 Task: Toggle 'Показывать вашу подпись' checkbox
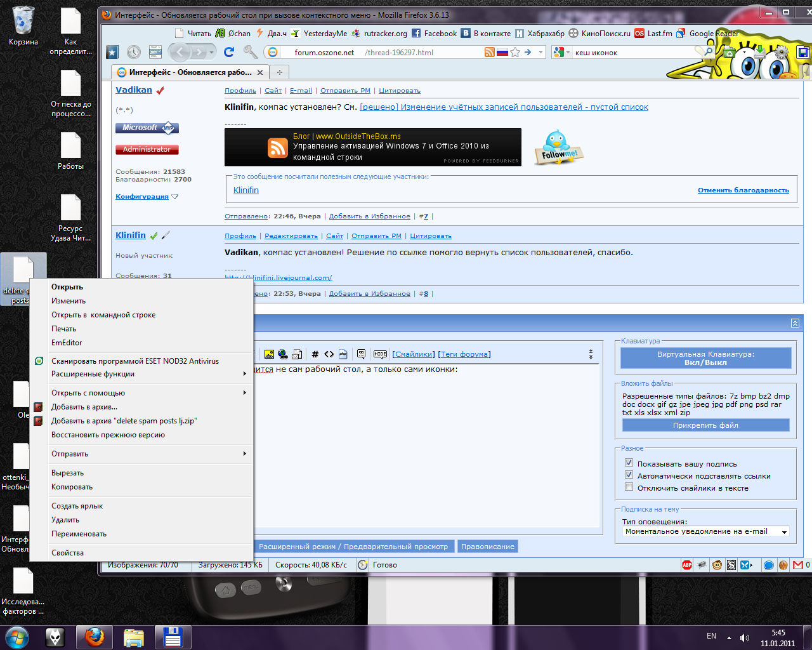pos(629,463)
